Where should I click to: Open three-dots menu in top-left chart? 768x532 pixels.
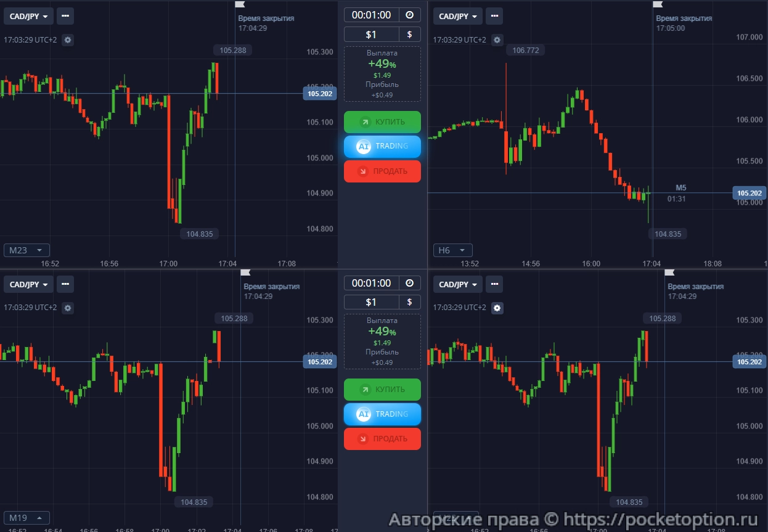[x=65, y=16]
